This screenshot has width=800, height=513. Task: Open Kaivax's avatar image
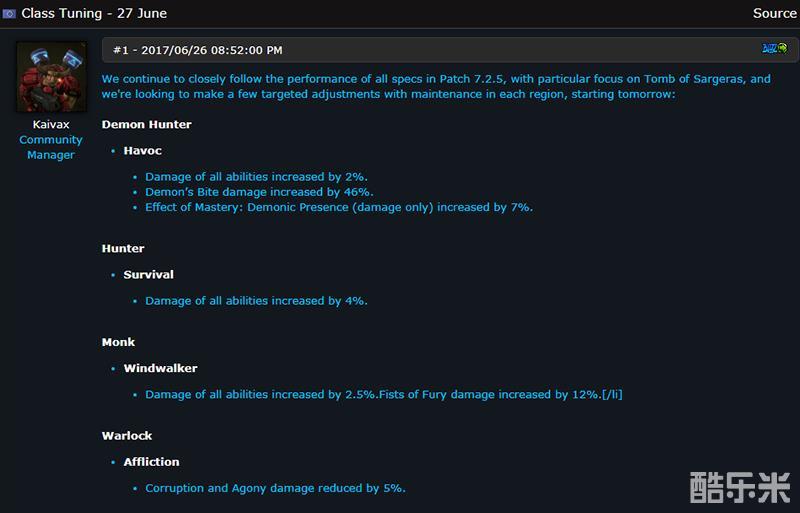tap(52, 77)
